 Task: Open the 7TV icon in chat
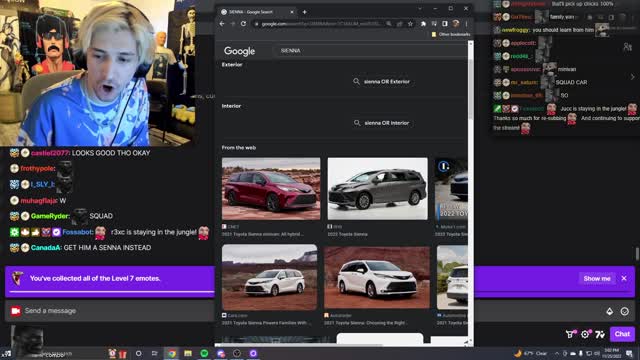point(600,334)
